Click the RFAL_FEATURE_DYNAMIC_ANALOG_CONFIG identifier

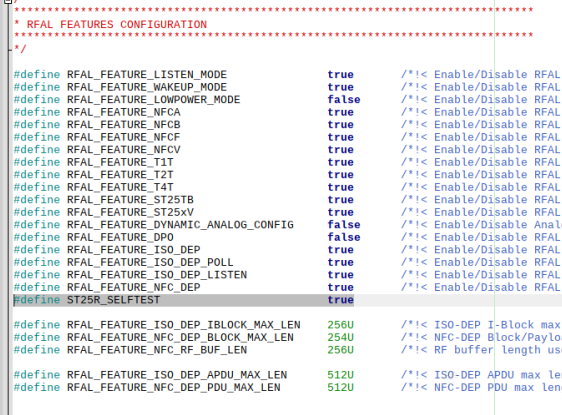click(180, 225)
